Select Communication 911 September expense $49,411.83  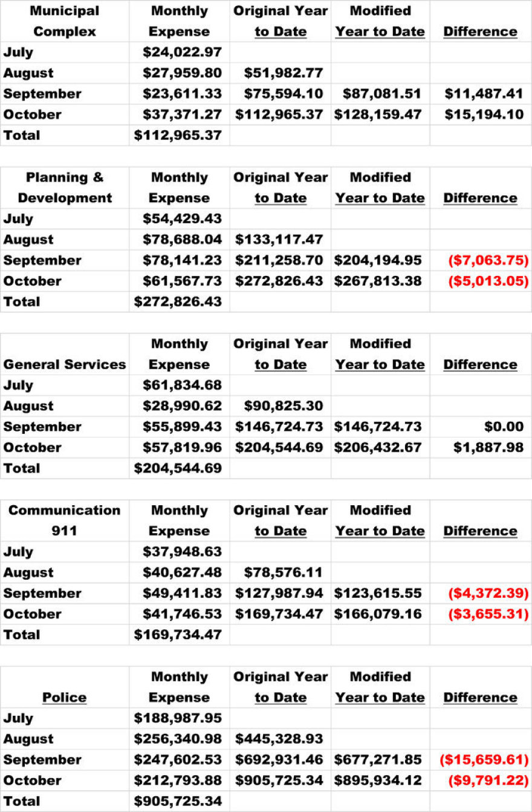point(182,593)
